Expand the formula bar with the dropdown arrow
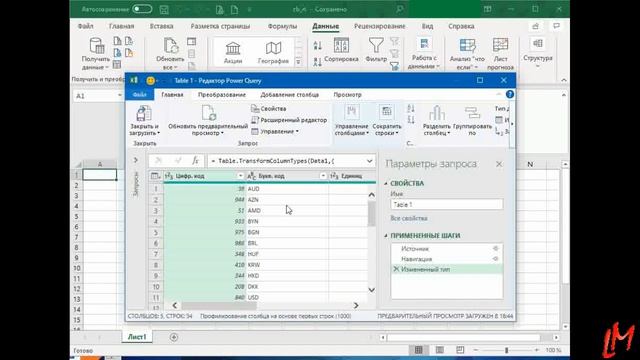The width and height of the screenshot is (640, 360). (x=369, y=161)
